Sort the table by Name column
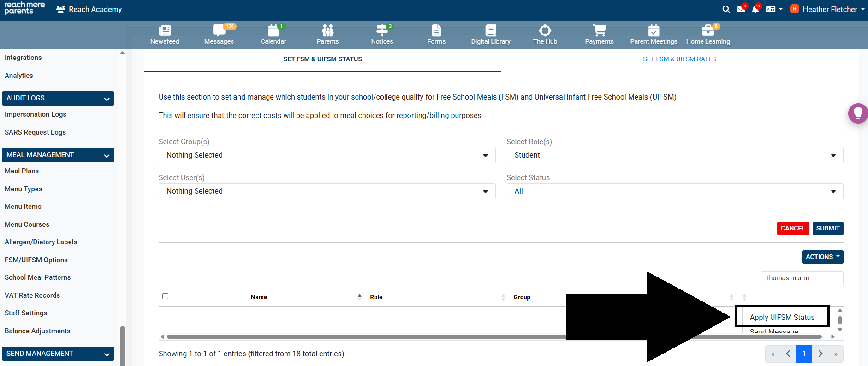Screen dimensions: 868x366 (x=259, y=297)
